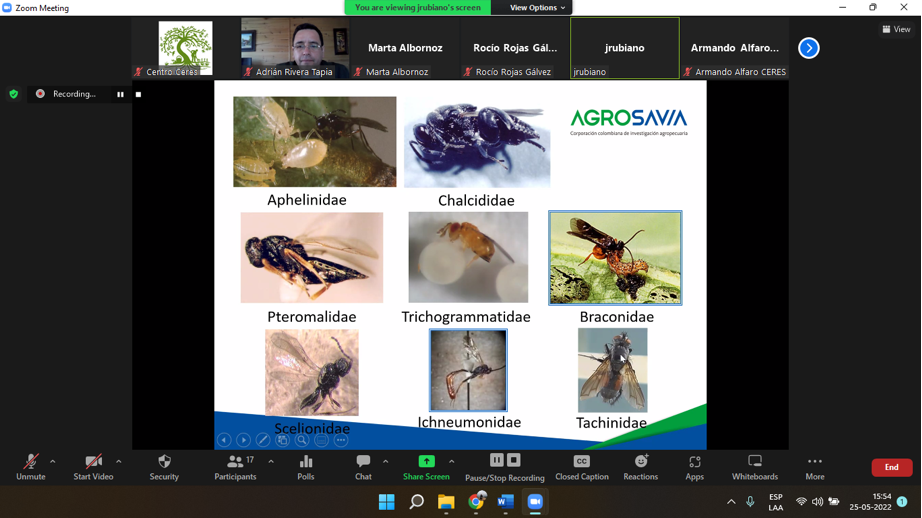Screen dimensions: 922x518
Task: Switch to Microsoft Word in taskbar
Action: point(506,502)
